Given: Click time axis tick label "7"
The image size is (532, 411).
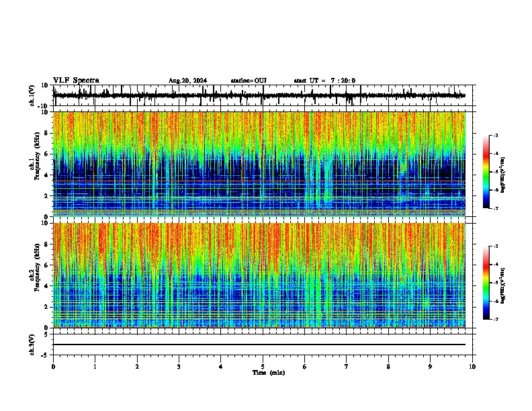Looking at the screenshot, I should [x=347, y=367].
